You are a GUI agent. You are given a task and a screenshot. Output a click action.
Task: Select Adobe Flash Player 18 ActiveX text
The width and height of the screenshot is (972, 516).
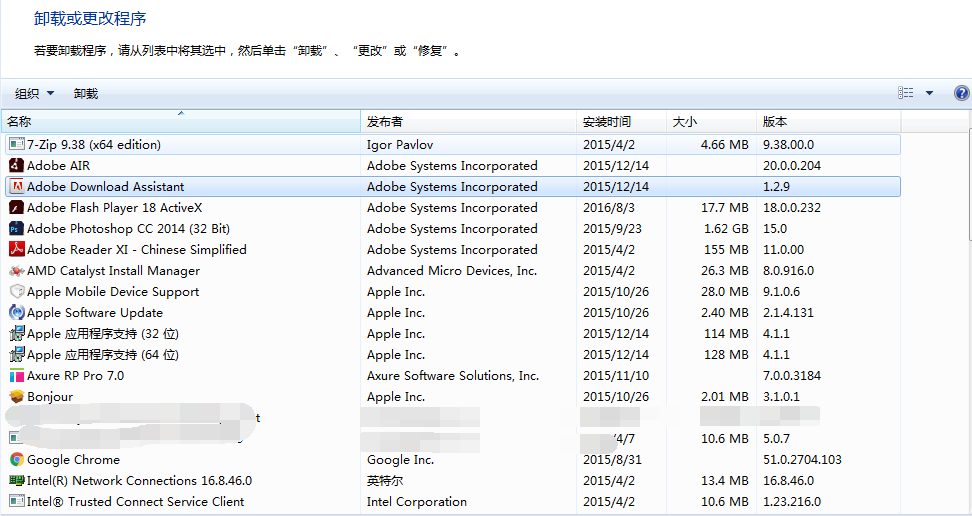tap(115, 208)
